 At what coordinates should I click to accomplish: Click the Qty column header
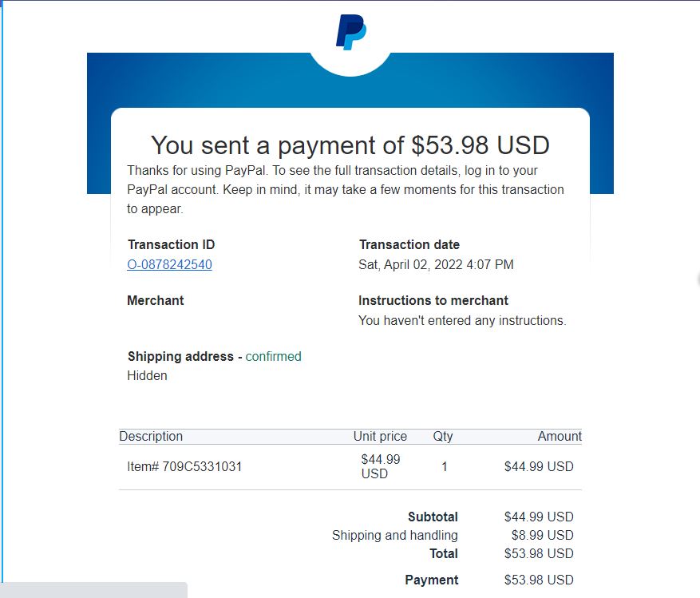[443, 437]
